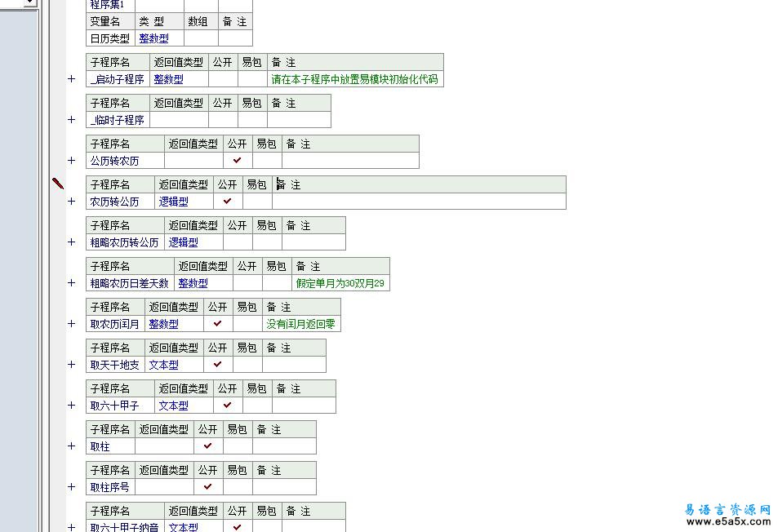The width and height of the screenshot is (778, 532).
Task: Select the 取柱 name cell
Action: tap(110, 446)
